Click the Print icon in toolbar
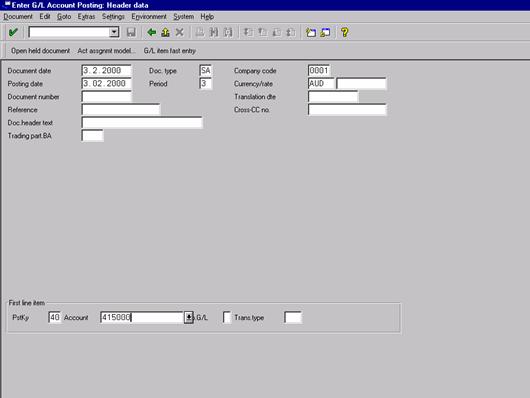The width and height of the screenshot is (530, 398). (x=200, y=32)
